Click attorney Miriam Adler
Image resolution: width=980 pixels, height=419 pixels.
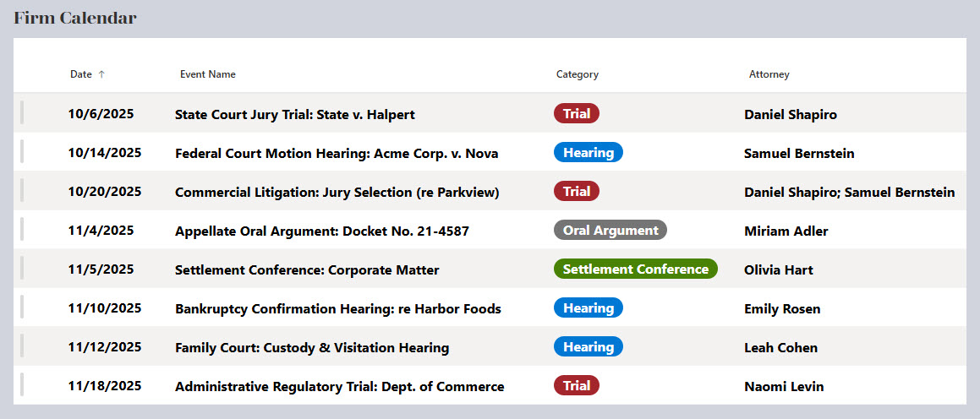point(786,231)
